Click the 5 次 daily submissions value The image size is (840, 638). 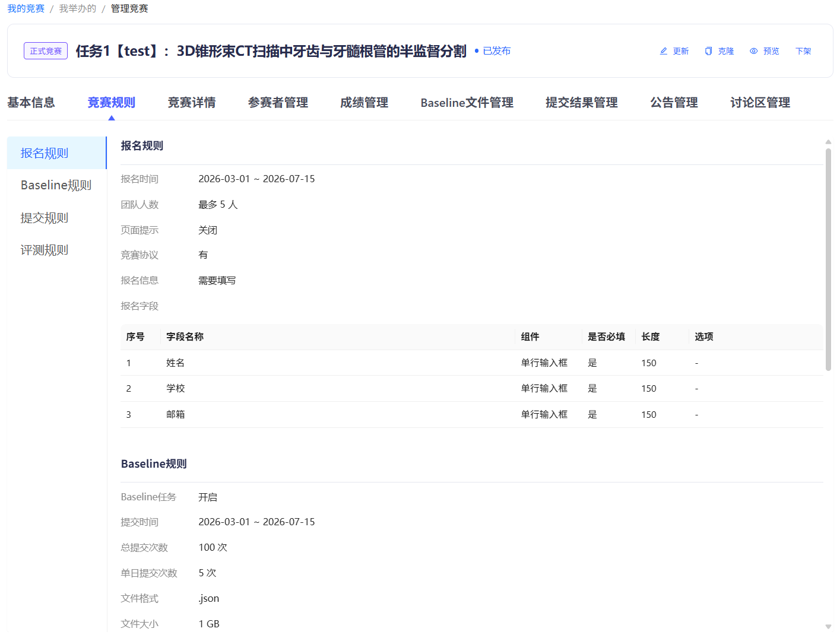[207, 573]
